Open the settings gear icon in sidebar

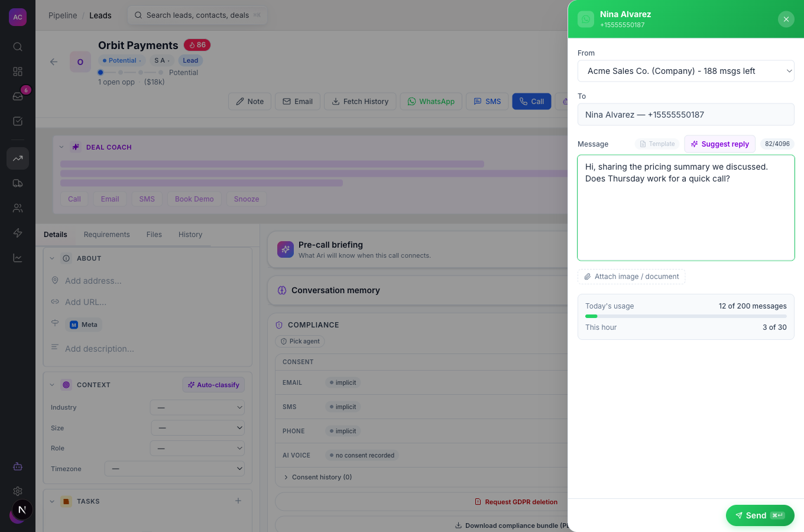coord(18,491)
